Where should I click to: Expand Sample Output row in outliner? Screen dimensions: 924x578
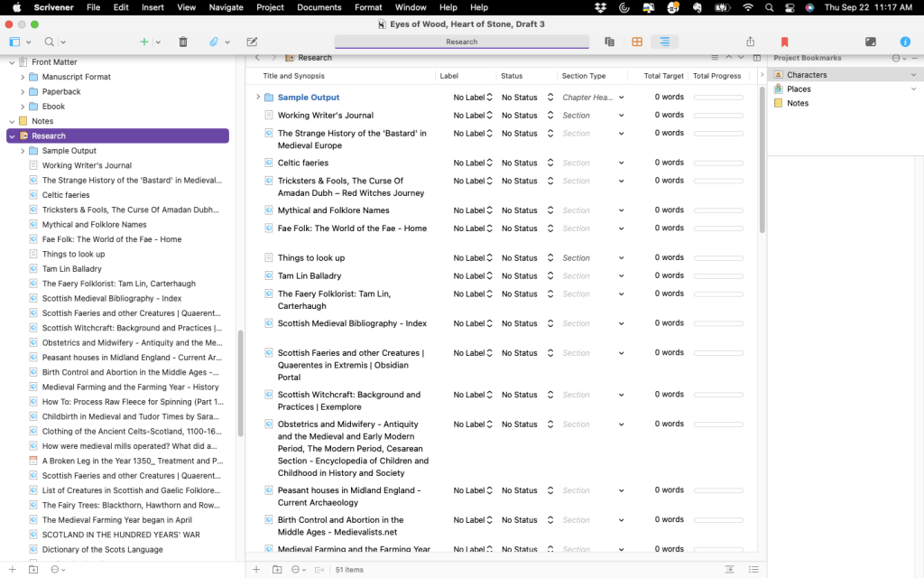tap(258, 97)
